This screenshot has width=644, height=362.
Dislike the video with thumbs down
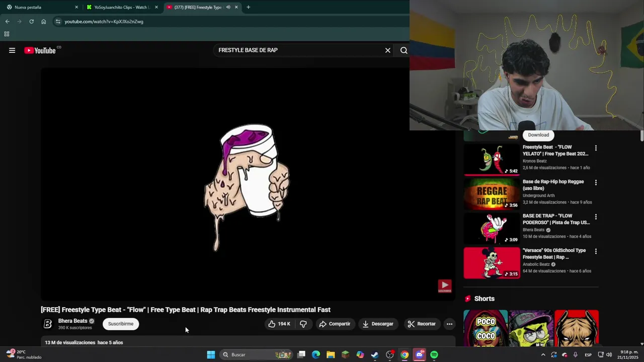tap(303, 324)
